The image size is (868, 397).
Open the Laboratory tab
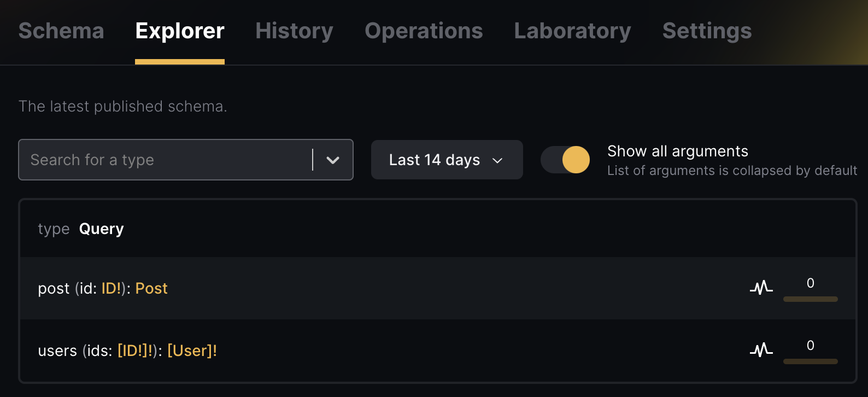coord(572,31)
